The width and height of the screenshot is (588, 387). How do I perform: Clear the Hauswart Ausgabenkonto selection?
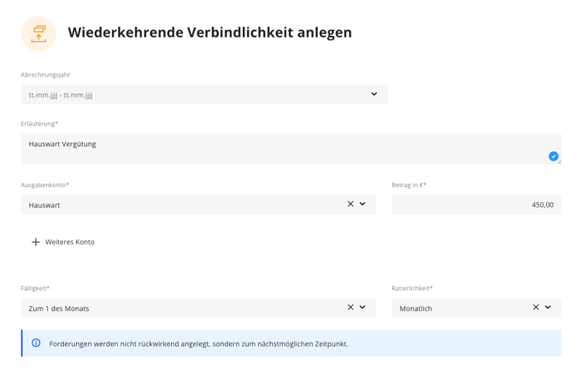coord(350,204)
